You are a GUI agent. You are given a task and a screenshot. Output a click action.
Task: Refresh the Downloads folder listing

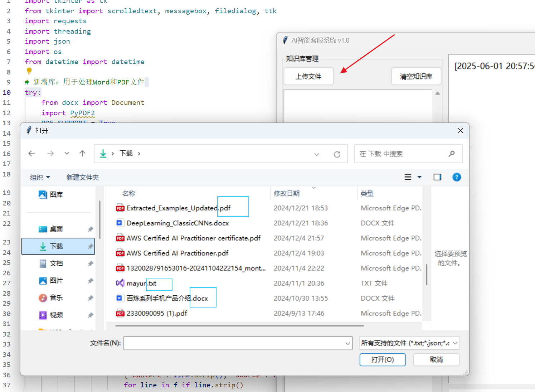tap(337, 154)
